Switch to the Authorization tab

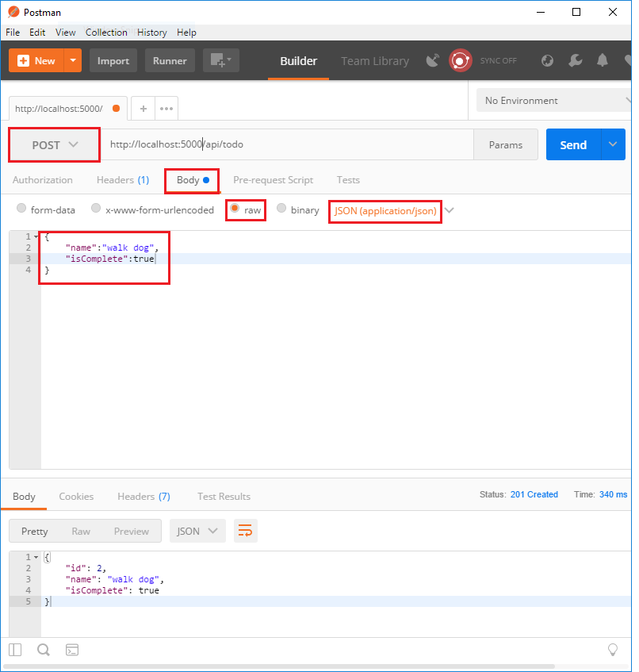click(x=42, y=180)
